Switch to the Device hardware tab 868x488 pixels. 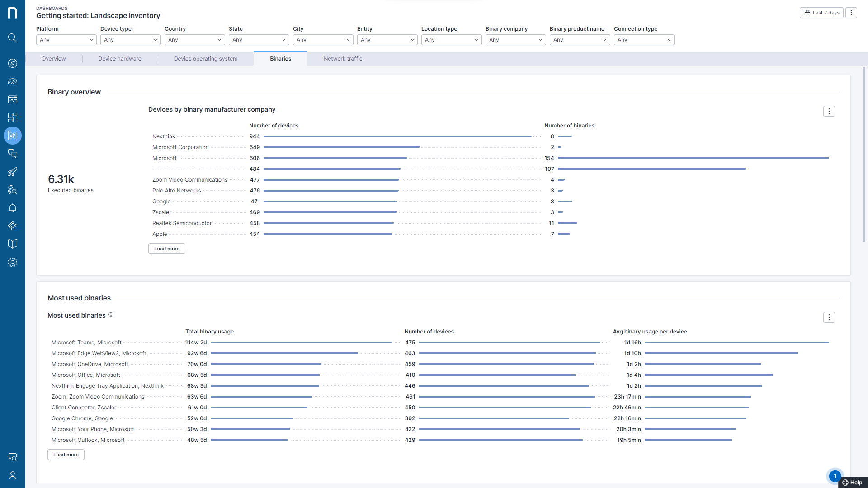point(120,59)
